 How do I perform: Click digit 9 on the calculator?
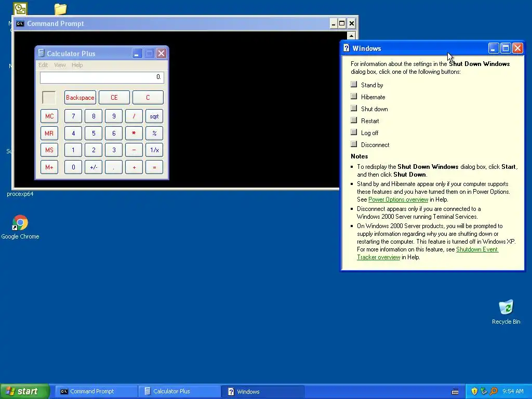click(114, 116)
